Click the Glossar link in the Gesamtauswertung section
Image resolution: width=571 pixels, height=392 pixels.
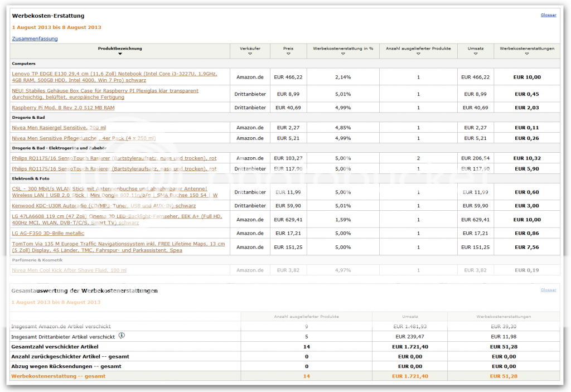coord(548,290)
